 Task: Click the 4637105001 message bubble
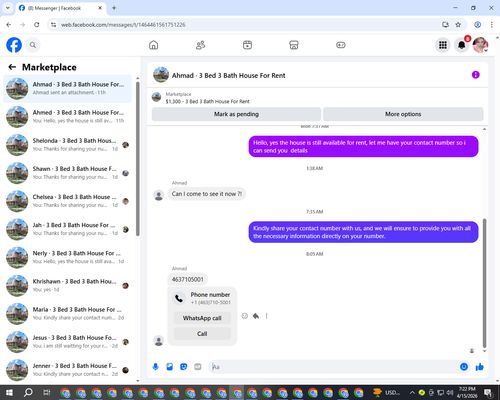point(188,279)
